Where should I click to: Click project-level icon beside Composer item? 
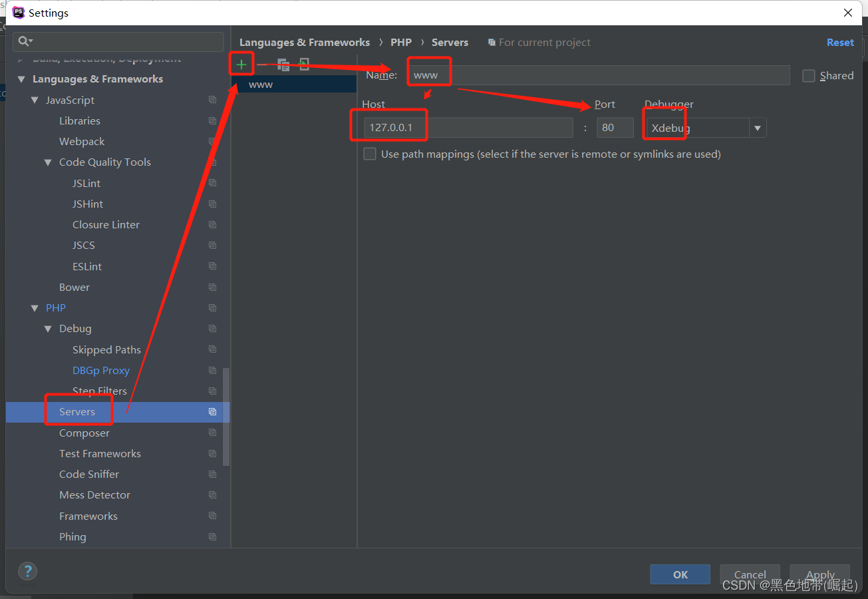212,433
